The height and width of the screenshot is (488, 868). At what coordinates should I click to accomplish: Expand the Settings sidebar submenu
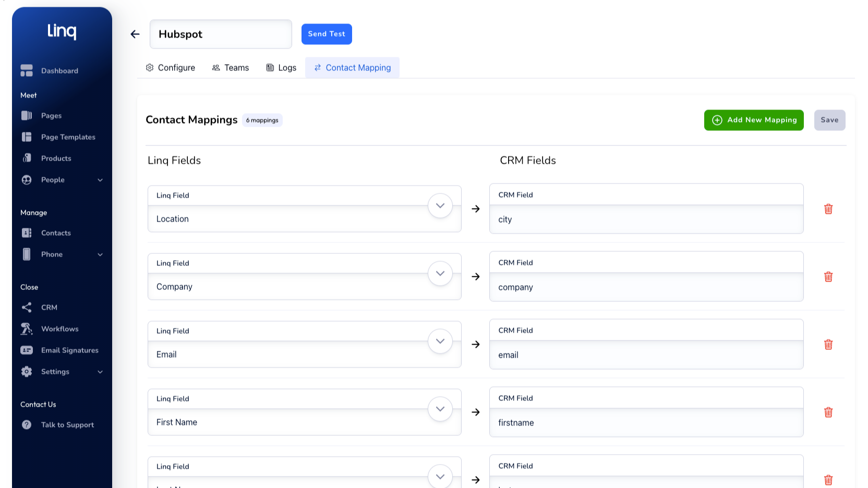100,372
